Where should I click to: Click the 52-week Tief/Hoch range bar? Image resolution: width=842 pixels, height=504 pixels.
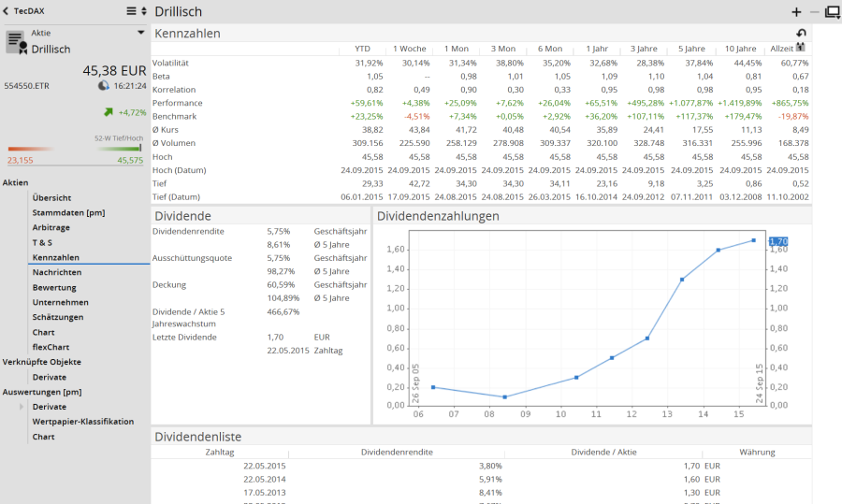tap(75, 148)
